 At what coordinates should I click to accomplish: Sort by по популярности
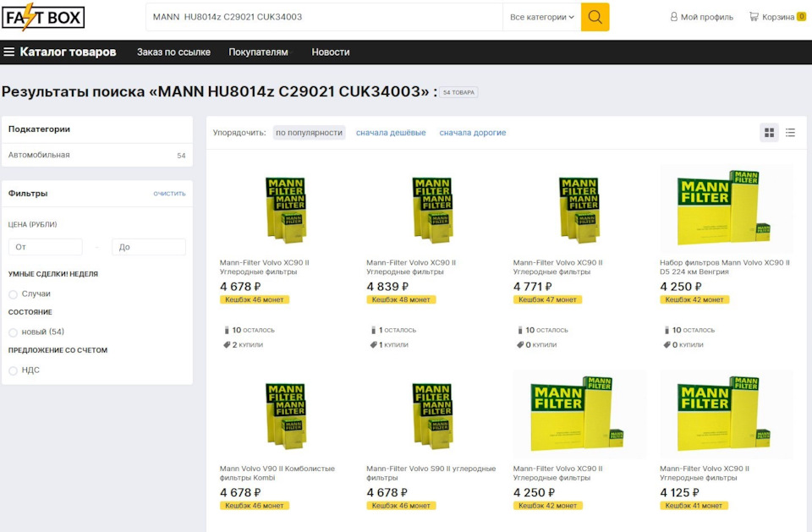pos(310,133)
